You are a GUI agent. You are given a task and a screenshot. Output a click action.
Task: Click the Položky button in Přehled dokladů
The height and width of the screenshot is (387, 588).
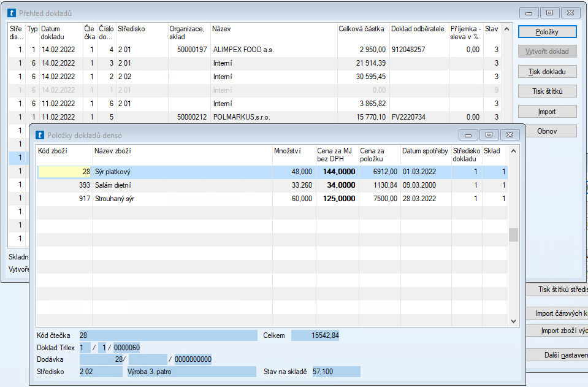[547, 32]
